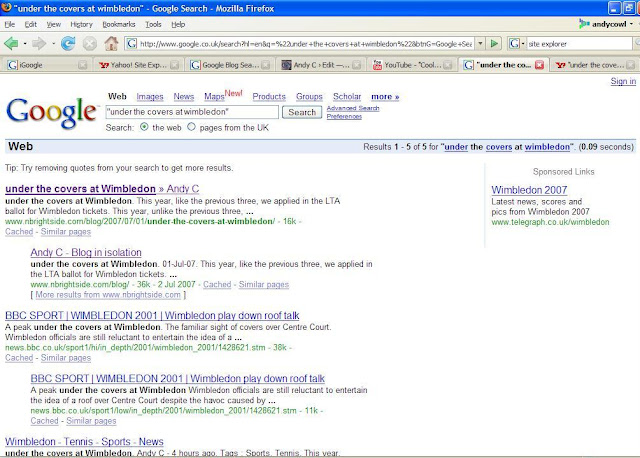
Task: Switch to the last Yahoo "under the cove..." tab
Action: (x=594, y=65)
